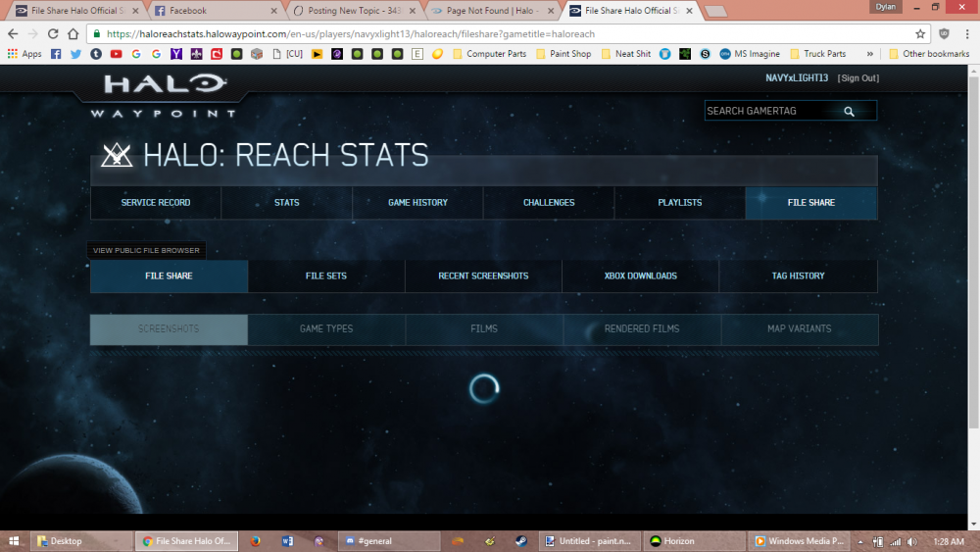Switch to the Page Not Found browser tab

pos(491,11)
